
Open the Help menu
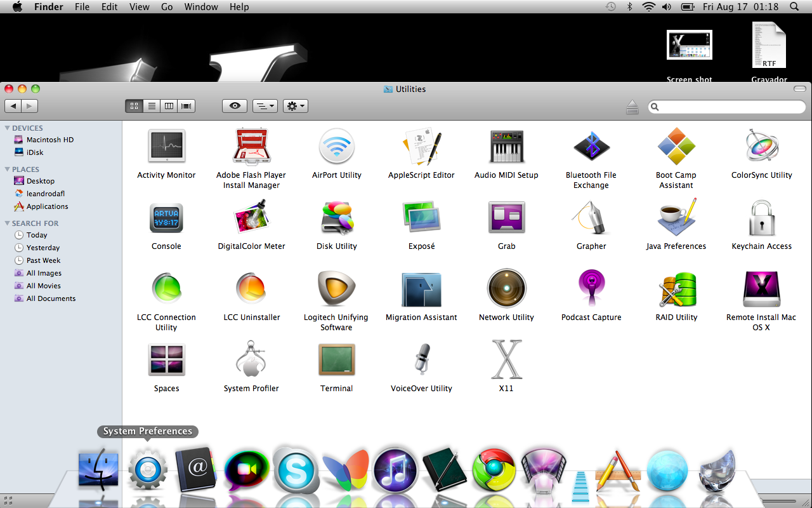pos(239,7)
